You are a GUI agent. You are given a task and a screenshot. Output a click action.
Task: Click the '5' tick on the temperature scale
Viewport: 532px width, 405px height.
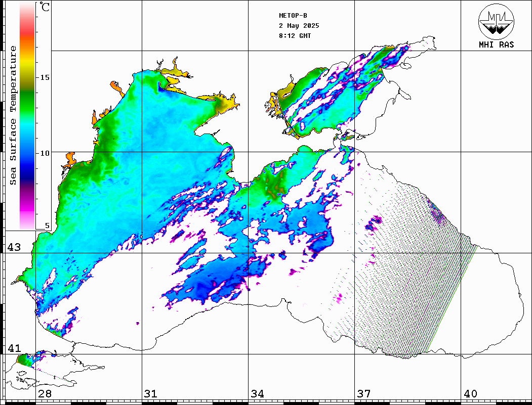47,226
